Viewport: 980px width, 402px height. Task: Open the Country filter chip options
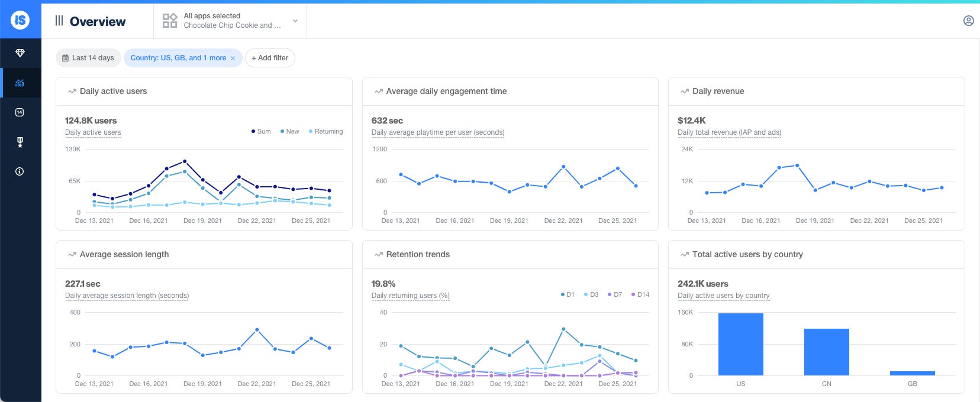178,58
